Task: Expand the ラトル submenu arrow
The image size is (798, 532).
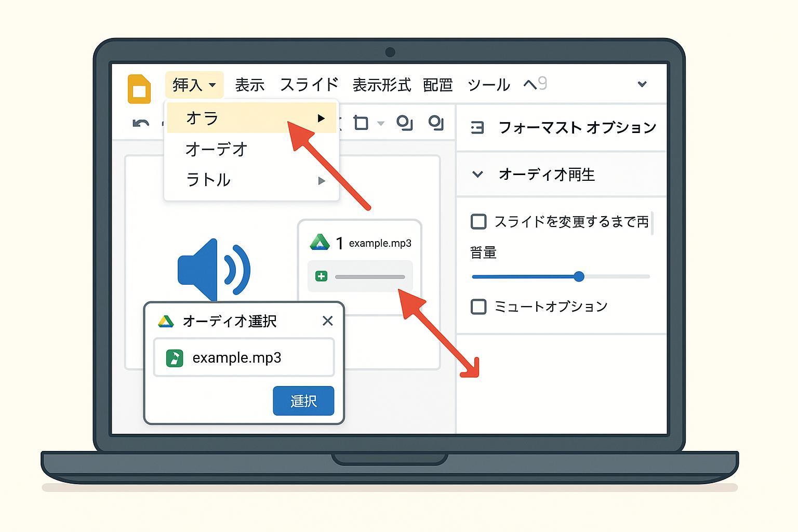Action: click(321, 181)
